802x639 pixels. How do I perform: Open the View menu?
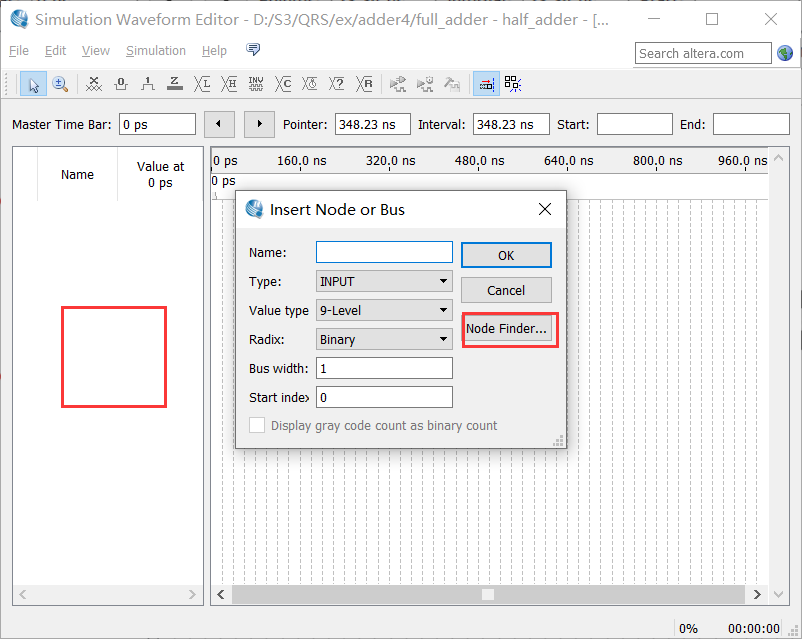pos(96,51)
